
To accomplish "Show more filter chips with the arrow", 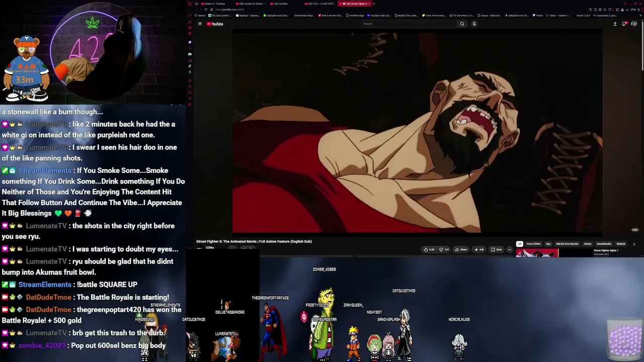I will point(634,244).
